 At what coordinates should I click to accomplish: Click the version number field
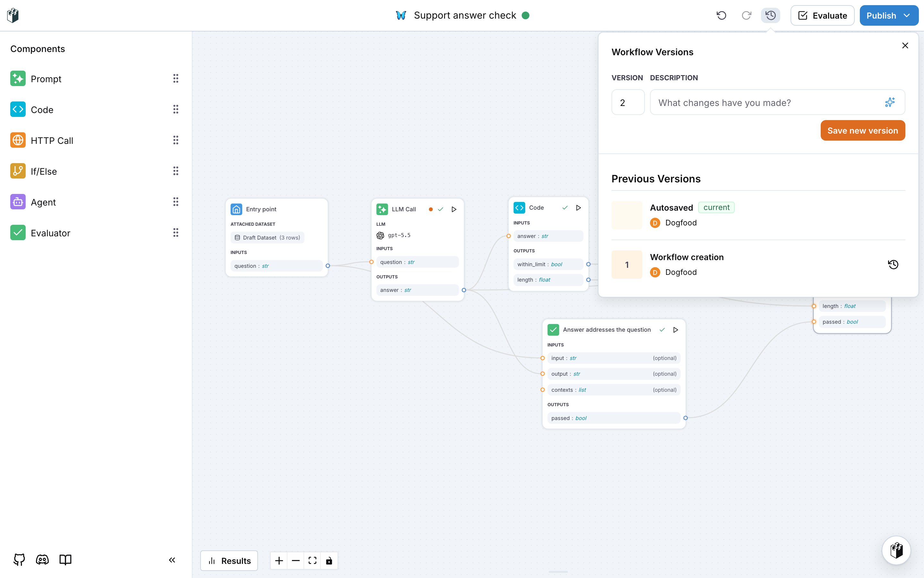click(628, 102)
